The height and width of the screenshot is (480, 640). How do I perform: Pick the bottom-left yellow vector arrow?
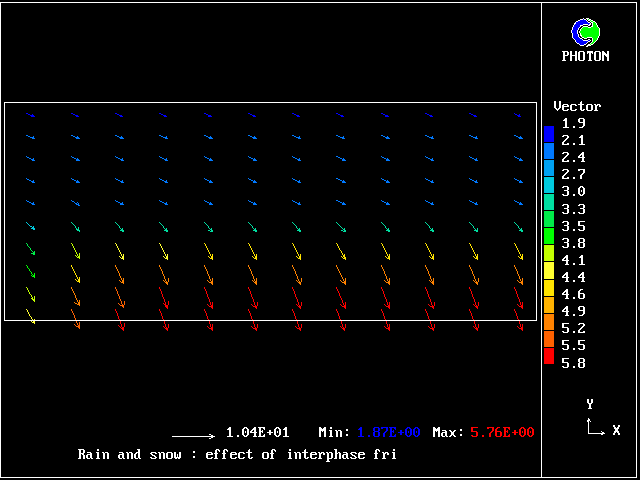pos(31,316)
